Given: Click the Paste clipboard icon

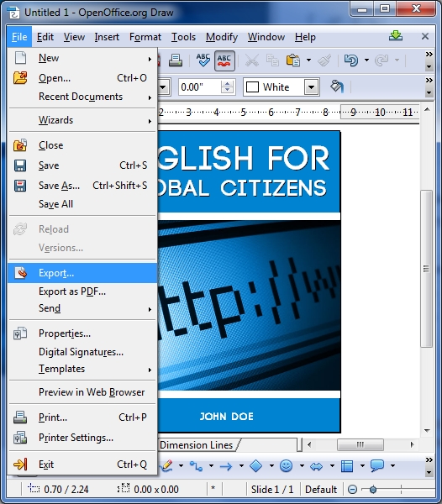Looking at the screenshot, I should tap(293, 60).
